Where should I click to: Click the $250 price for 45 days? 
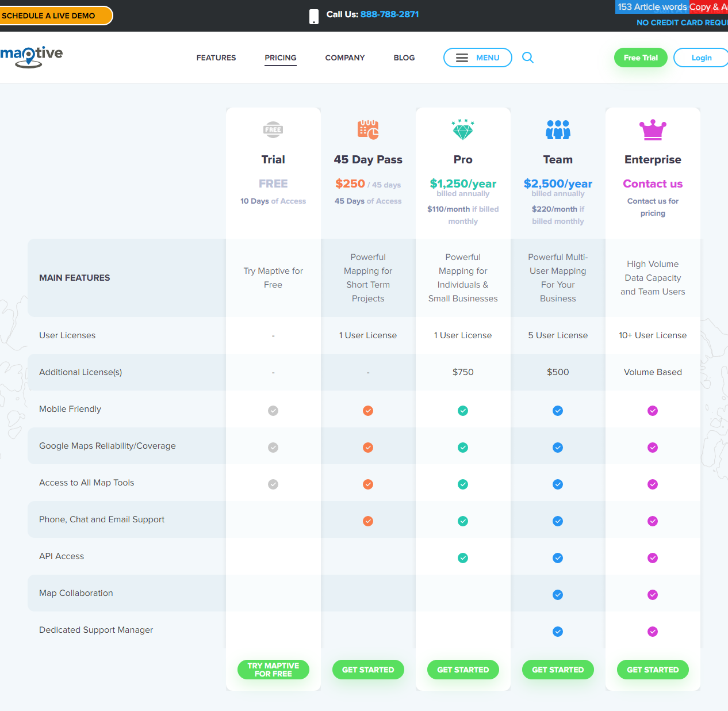[x=350, y=184]
